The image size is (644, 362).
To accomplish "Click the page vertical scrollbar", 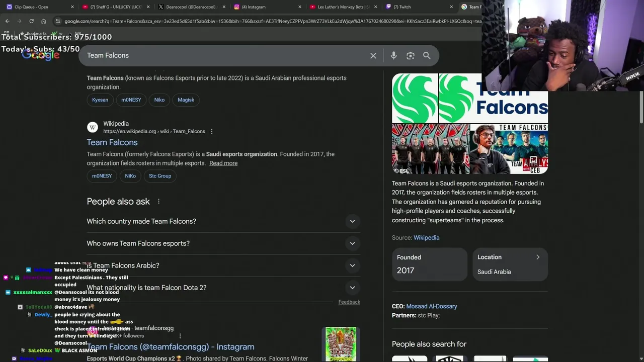I will [641, 108].
